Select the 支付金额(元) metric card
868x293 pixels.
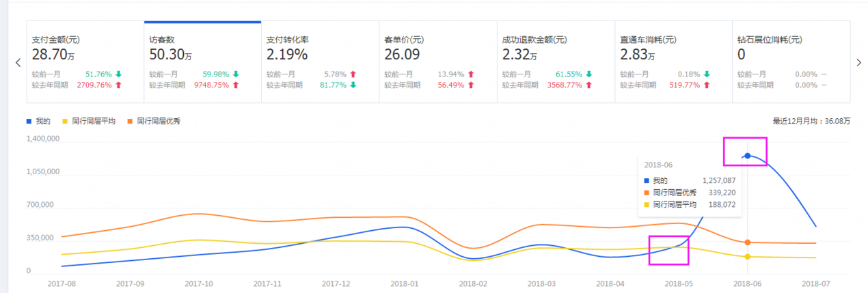[85, 62]
